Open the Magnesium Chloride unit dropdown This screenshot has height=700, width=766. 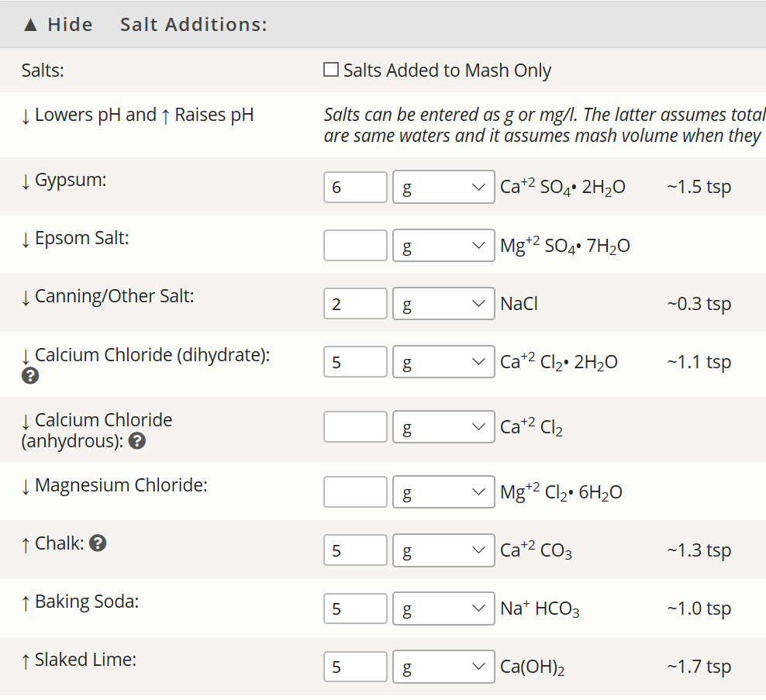(x=443, y=491)
